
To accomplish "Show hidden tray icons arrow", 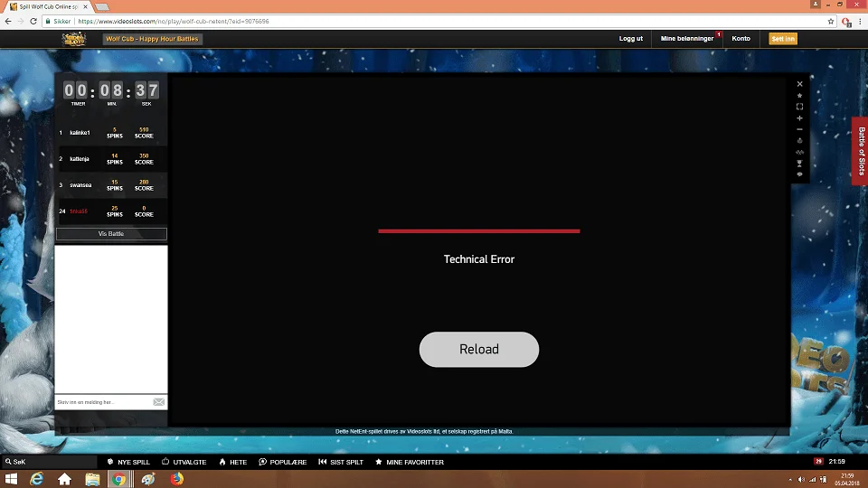I will click(790, 480).
